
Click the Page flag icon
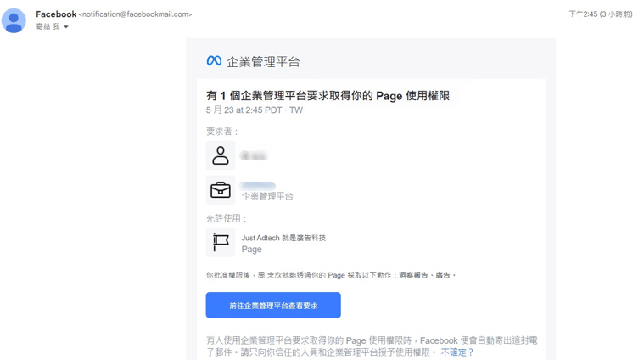tap(221, 243)
